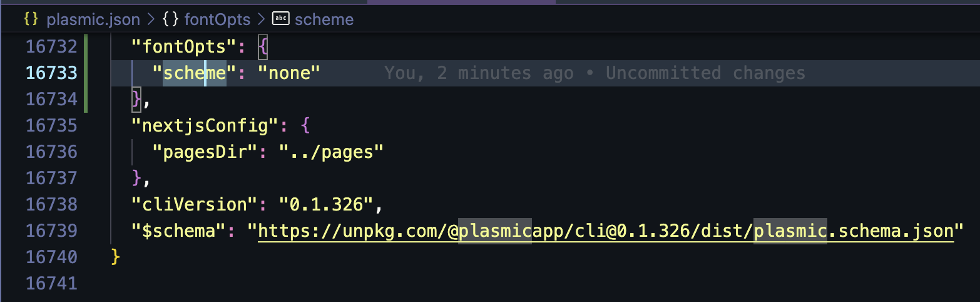
Task: Click the "0.1.326" cliVersion value
Action: (x=326, y=205)
